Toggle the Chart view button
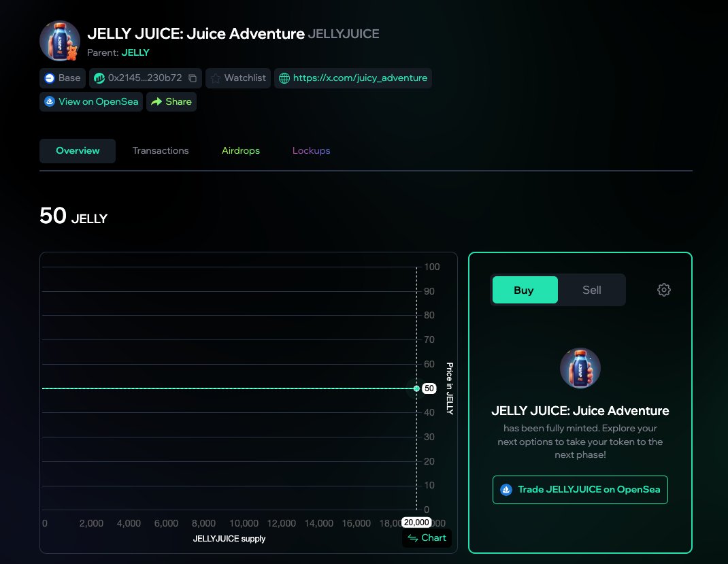Screen dimensions: 728x564 click(427, 538)
